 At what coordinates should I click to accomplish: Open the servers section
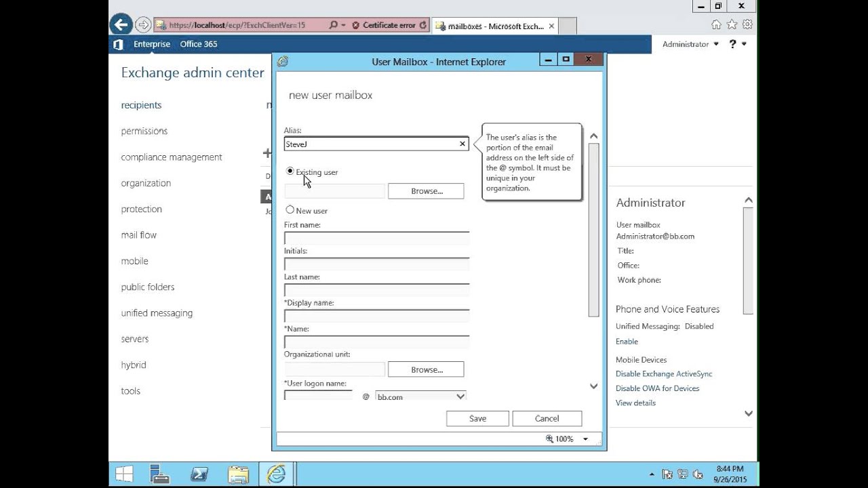coord(135,339)
